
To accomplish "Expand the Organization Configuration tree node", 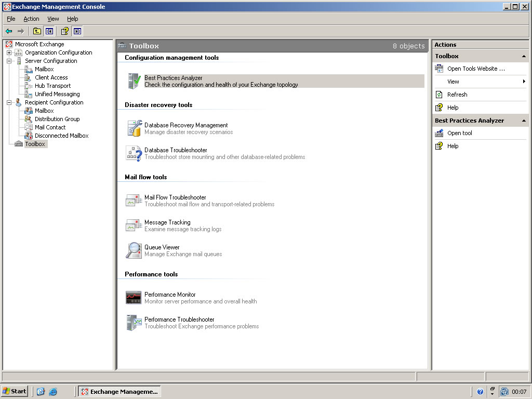I will pyautogui.click(x=9, y=52).
